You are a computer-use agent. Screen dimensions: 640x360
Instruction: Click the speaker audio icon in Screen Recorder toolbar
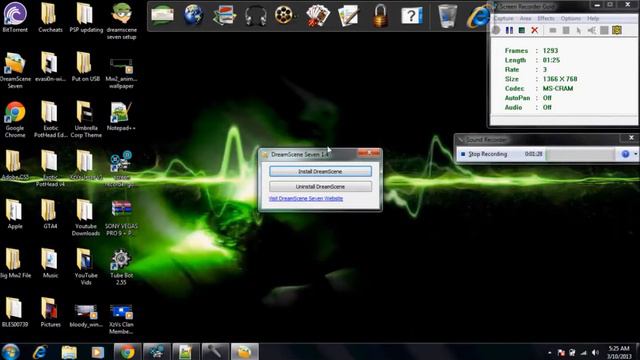click(x=591, y=30)
